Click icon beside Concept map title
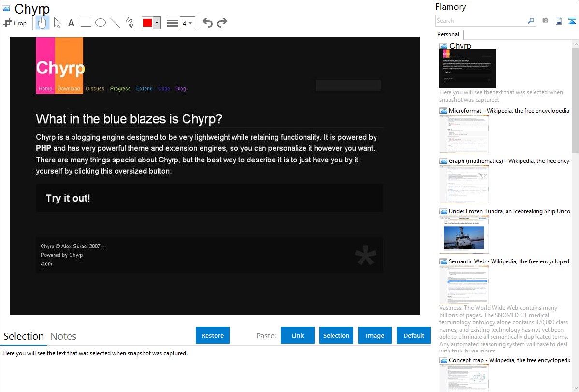The width and height of the screenshot is (579, 392). (443, 360)
